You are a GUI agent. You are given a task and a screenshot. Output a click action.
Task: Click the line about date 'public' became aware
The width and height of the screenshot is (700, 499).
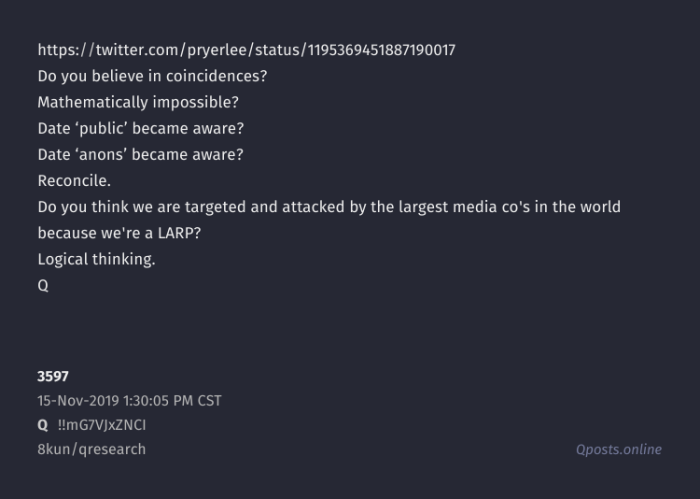pos(140,128)
